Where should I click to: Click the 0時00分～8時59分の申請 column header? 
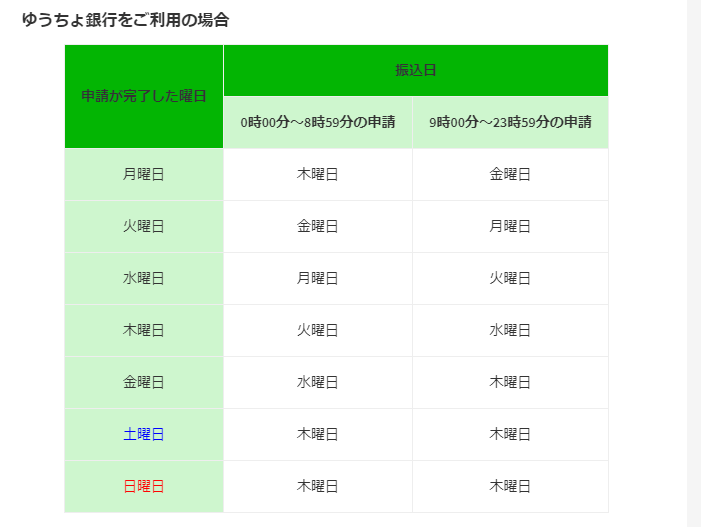[x=318, y=123]
